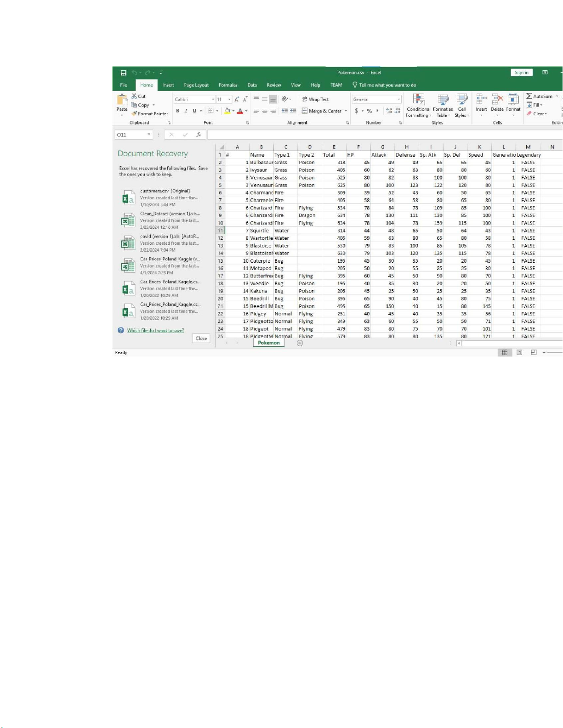Toggle Bold formatting

pos(178,111)
